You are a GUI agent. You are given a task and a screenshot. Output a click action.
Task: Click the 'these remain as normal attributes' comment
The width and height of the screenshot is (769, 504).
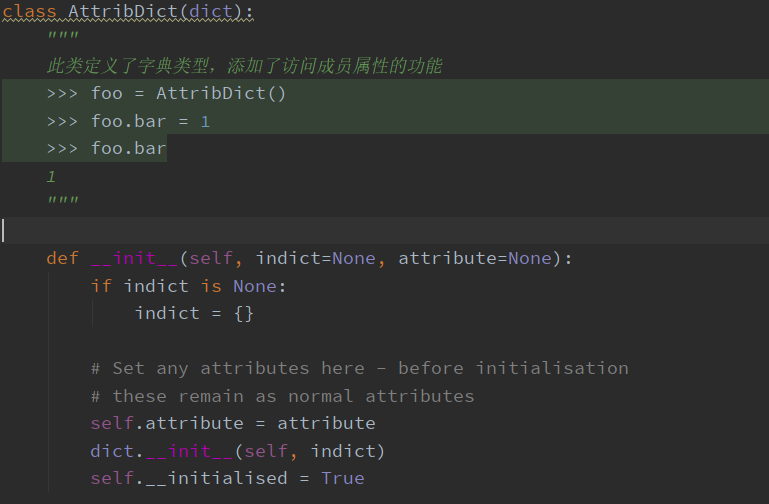(x=282, y=396)
